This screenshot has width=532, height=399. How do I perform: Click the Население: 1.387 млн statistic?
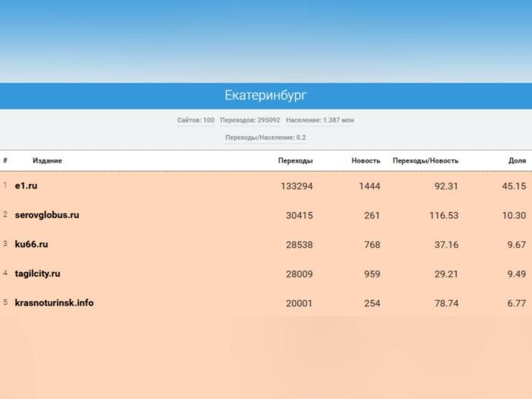pyautogui.click(x=320, y=120)
